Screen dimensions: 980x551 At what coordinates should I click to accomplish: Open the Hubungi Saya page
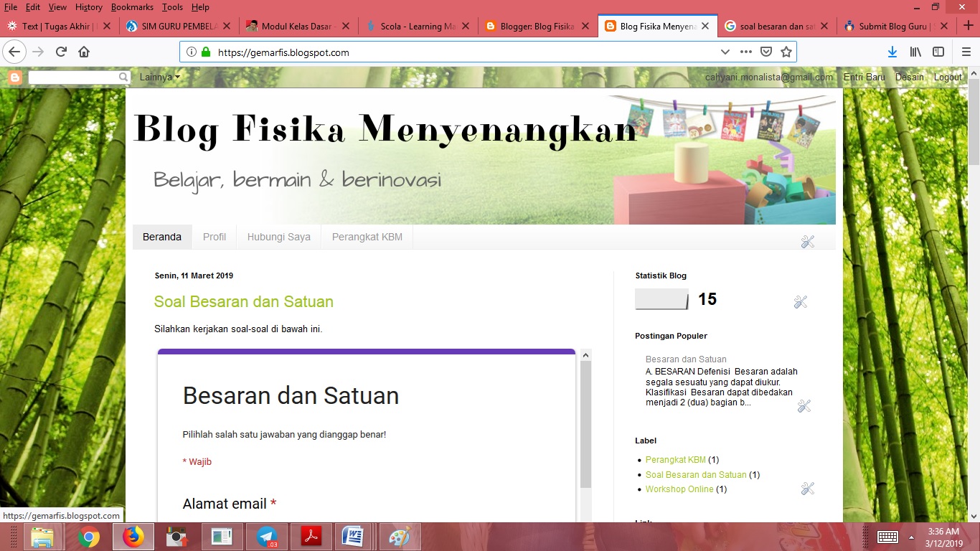point(279,237)
